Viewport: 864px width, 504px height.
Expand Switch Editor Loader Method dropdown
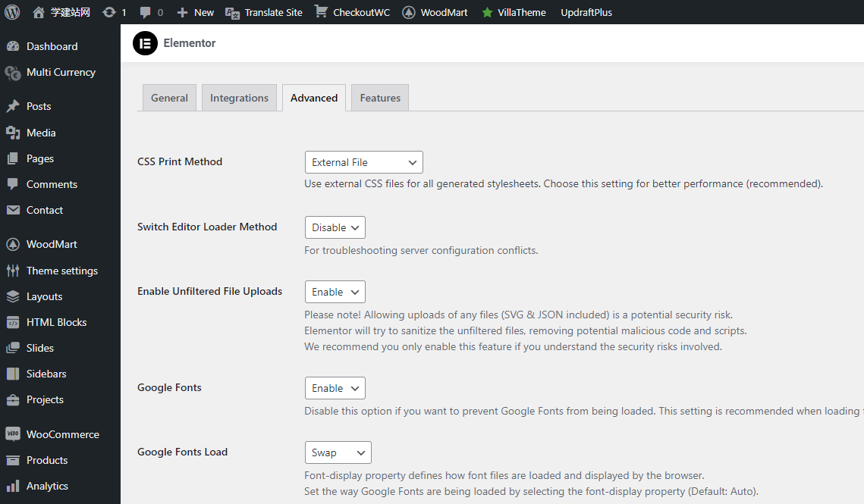335,227
